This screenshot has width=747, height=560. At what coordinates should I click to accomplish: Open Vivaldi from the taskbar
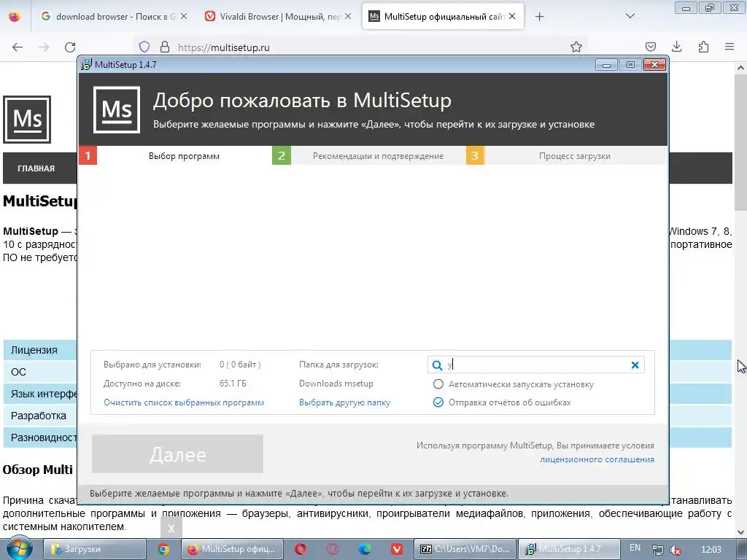[x=397, y=549]
